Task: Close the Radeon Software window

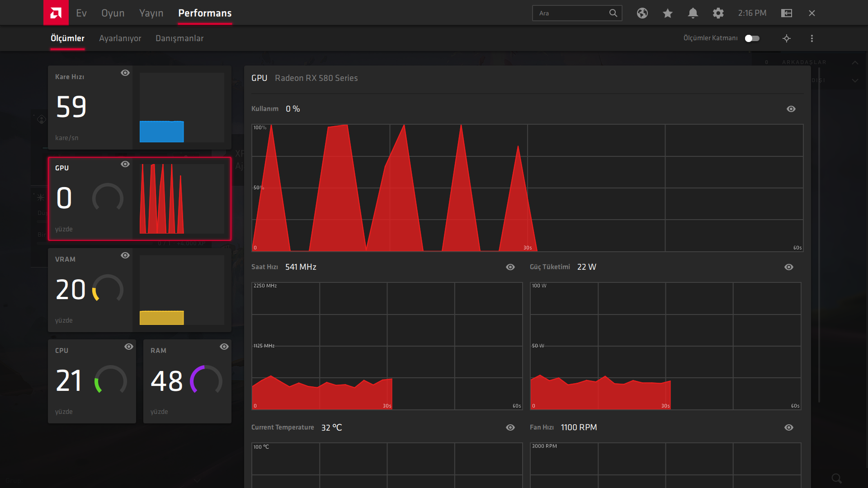Action: tap(812, 13)
